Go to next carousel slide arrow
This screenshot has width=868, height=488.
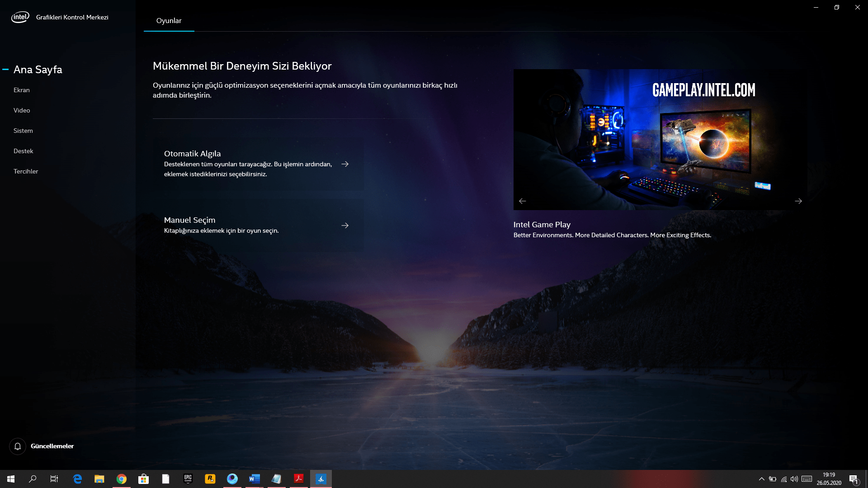(798, 201)
